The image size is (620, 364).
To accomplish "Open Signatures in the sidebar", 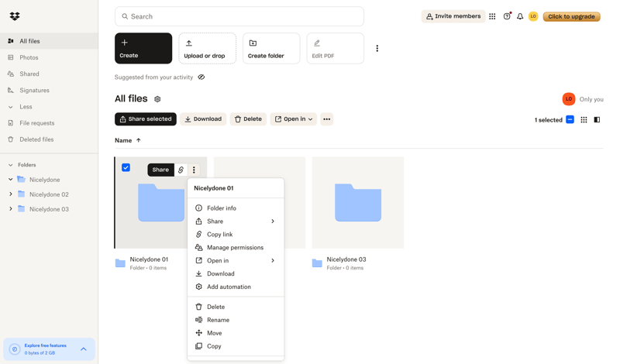I will [49, 90].
